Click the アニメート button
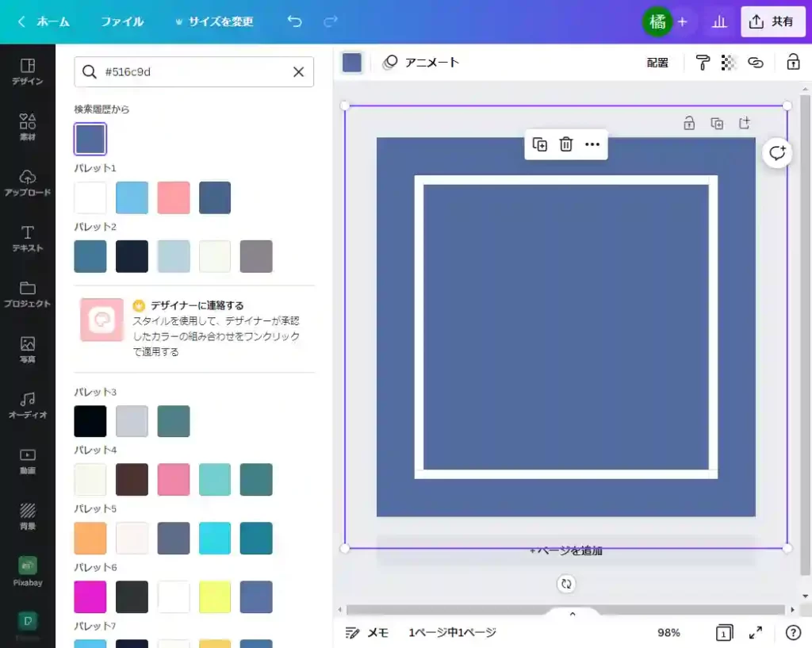 pos(421,63)
